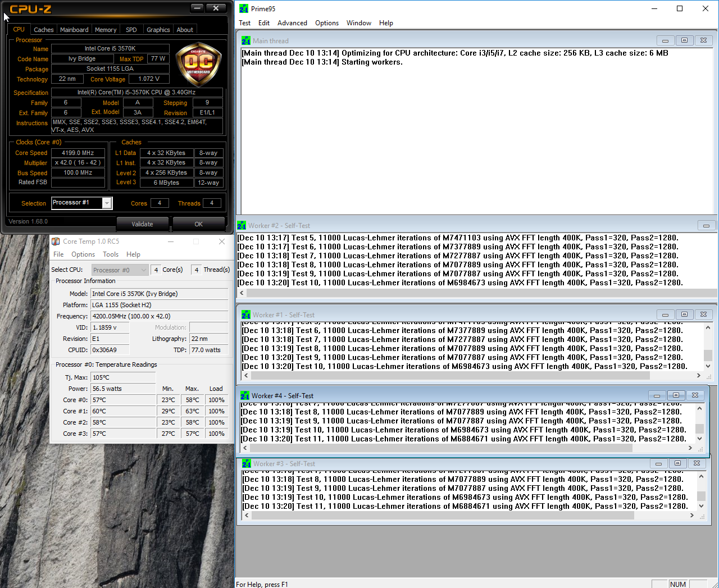Viewport: 719px width, 588px height.
Task: Click the Worker #3 horizontal scrollbar left arrow
Action: [247, 515]
